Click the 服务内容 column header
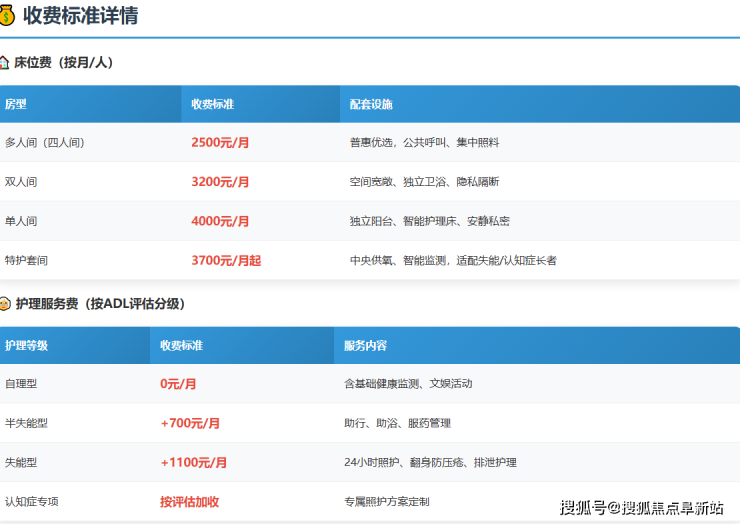Screen dimensions: 740x524 click(x=365, y=345)
